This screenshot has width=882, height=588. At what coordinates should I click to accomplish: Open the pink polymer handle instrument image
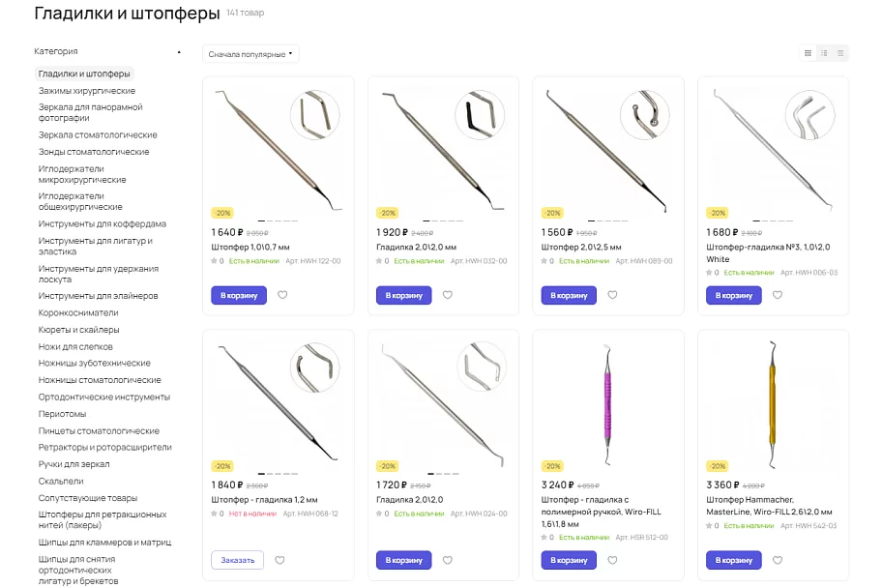click(x=608, y=403)
